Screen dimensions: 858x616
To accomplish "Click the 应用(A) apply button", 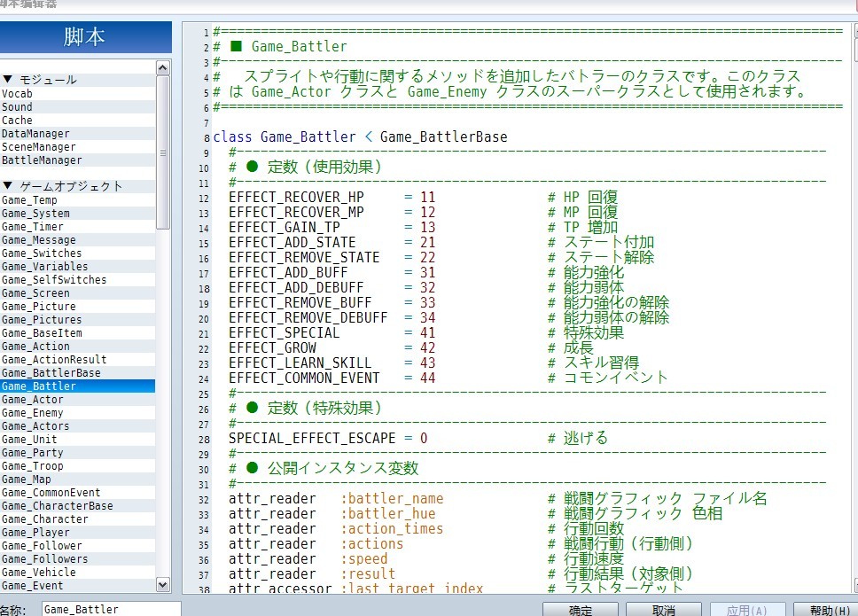I will click(747, 610).
